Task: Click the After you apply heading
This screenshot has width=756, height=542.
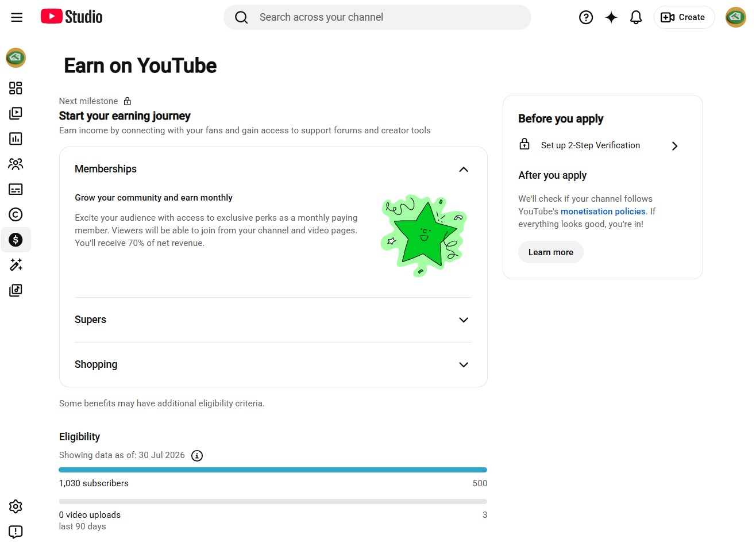Action: (552, 175)
